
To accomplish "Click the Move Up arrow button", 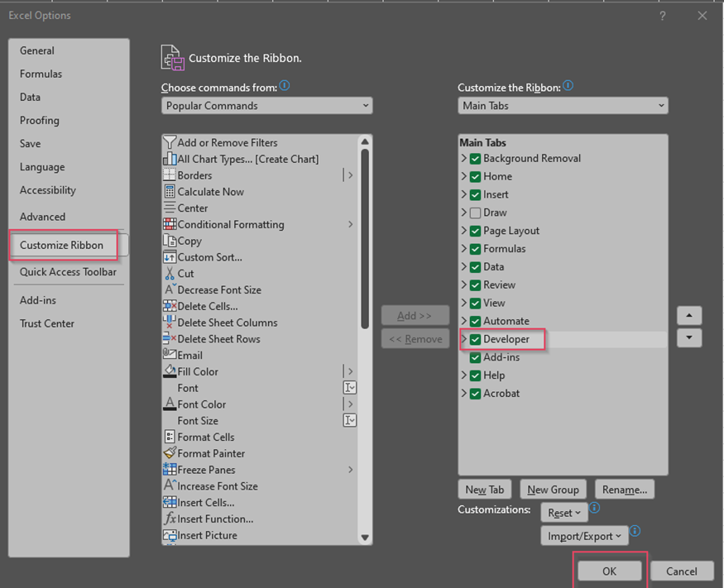I will click(x=689, y=316).
